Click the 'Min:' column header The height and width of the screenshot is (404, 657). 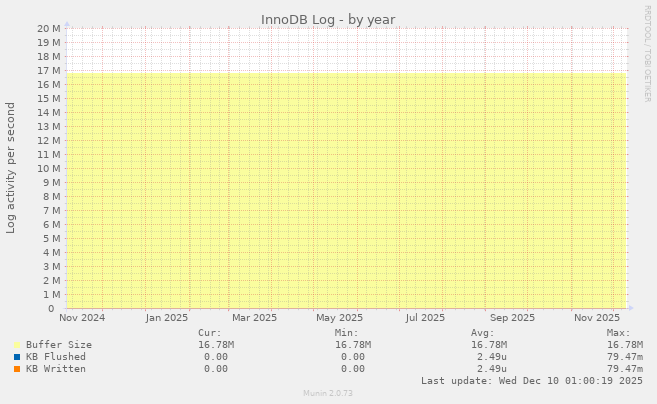pyautogui.click(x=347, y=333)
